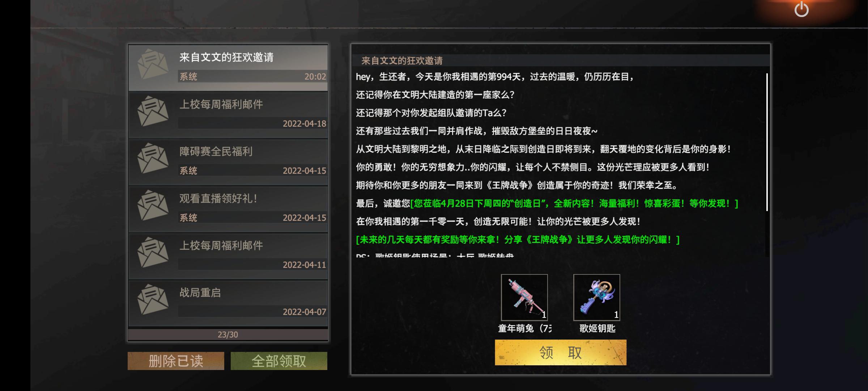This screenshot has width=868, height=391.
Task: Click the 全部领取 button
Action: click(279, 361)
